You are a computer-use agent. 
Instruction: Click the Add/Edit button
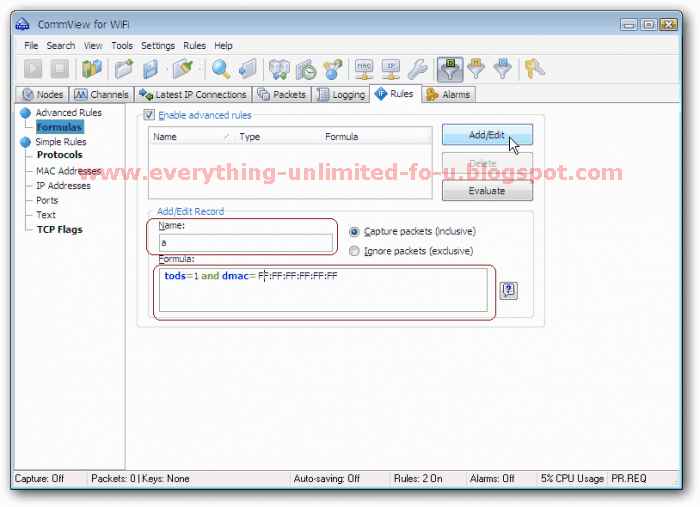click(487, 135)
